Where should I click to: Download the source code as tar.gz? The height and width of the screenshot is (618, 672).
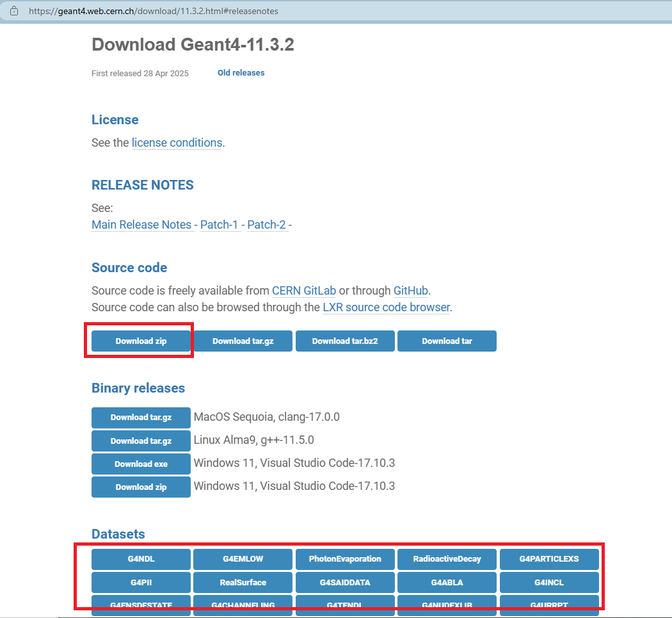[x=243, y=341]
